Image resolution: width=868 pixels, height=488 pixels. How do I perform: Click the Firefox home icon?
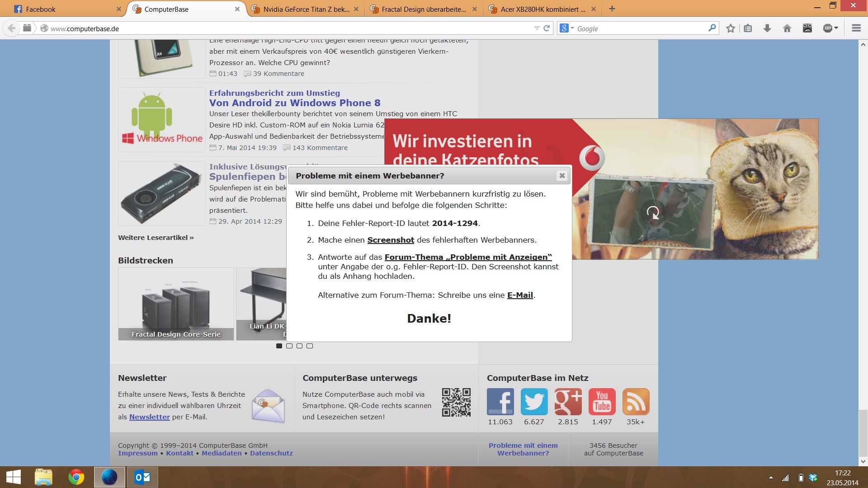787,28
